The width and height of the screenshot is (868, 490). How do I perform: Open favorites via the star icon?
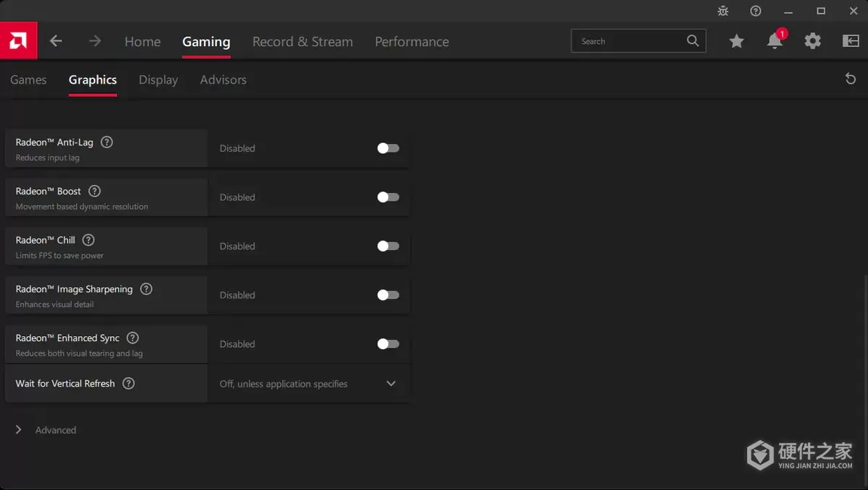pyautogui.click(x=736, y=41)
